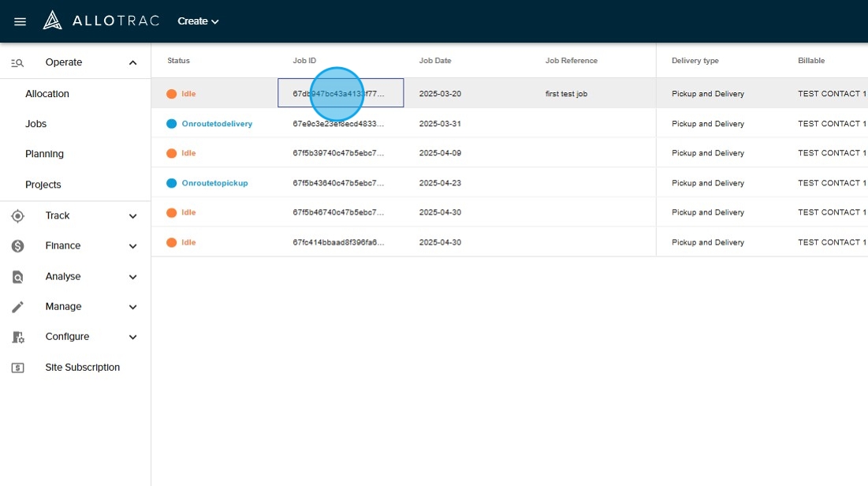
Task: Click the Operate search-list icon
Action: pyautogui.click(x=17, y=63)
